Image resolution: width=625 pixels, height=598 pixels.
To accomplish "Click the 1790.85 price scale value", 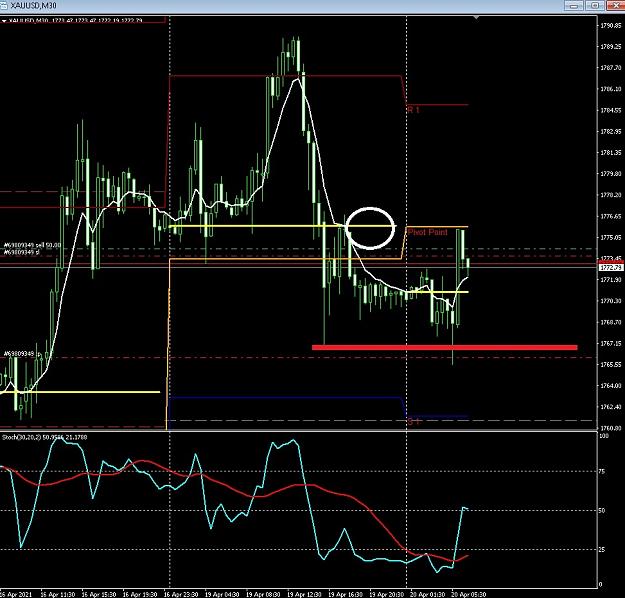I will pos(611,26).
